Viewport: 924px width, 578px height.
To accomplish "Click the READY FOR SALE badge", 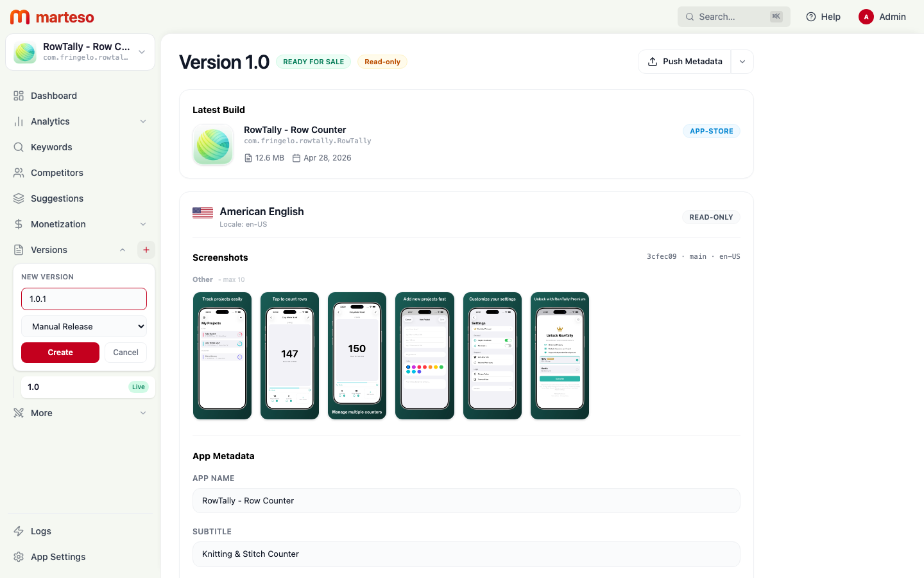I will (314, 62).
